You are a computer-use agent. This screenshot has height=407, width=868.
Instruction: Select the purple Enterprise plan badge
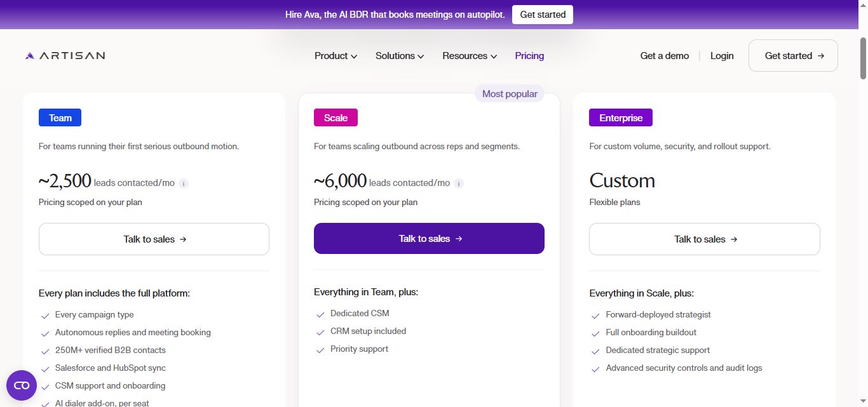(x=621, y=118)
